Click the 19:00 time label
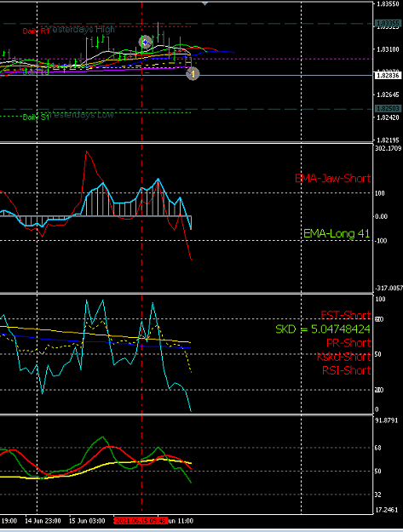The image size is (403, 532). 9,521
